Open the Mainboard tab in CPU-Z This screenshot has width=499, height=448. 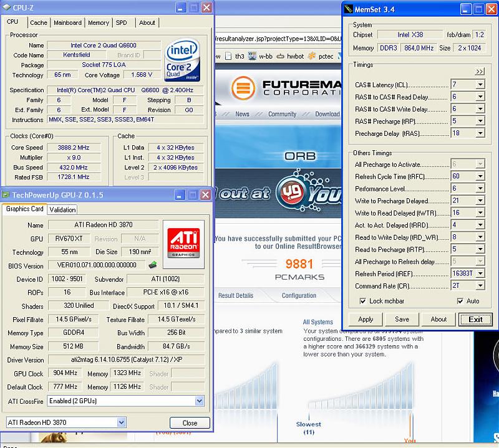pyautogui.click(x=67, y=22)
